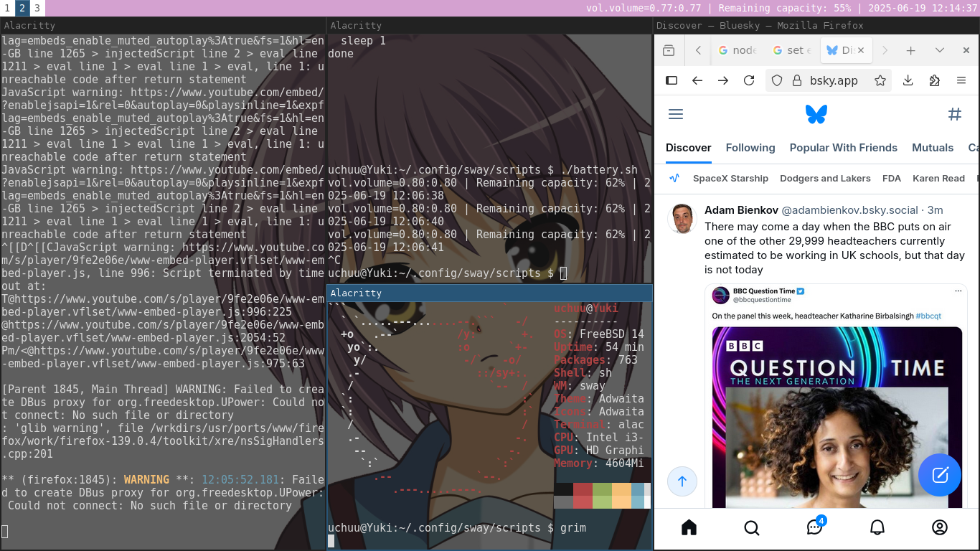Image resolution: width=980 pixels, height=551 pixels.
Task: Open Bluesky chat with 4 unread
Action: coord(815,527)
